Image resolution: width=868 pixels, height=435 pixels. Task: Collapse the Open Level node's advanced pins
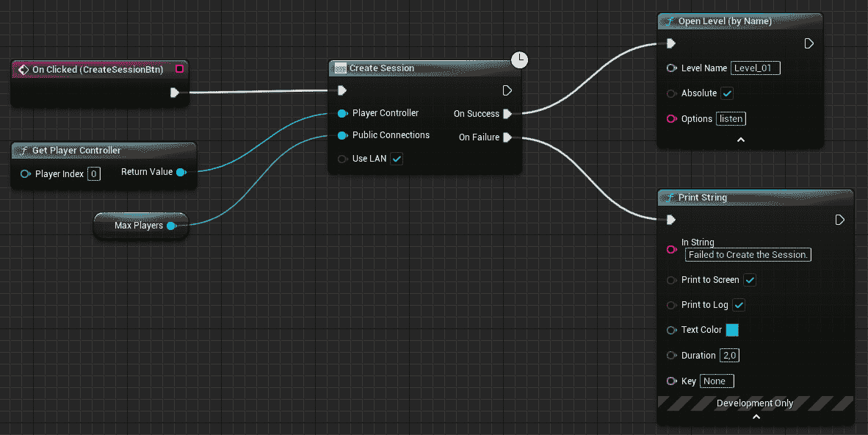pyautogui.click(x=741, y=140)
